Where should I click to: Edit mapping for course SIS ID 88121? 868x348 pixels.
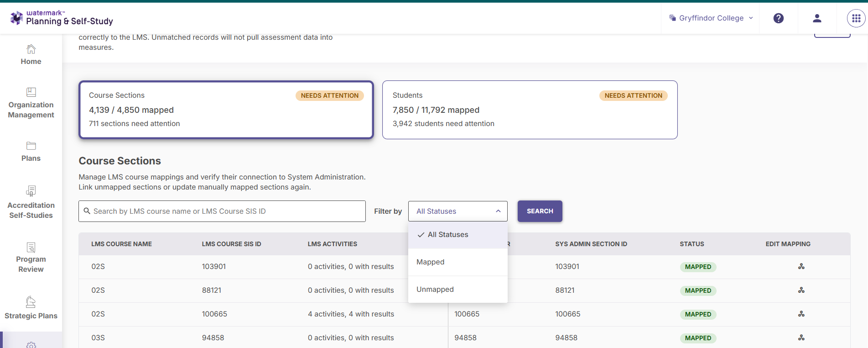(x=801, y=290)
